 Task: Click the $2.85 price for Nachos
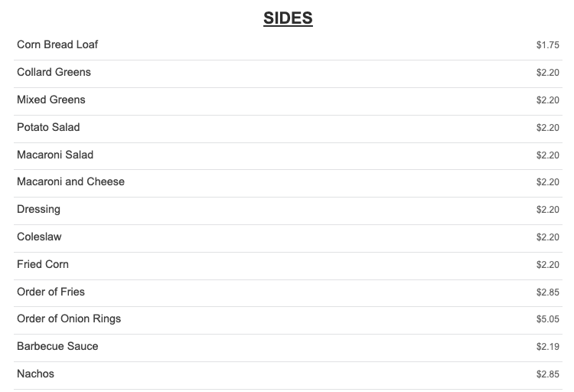(x=548, y=374)
